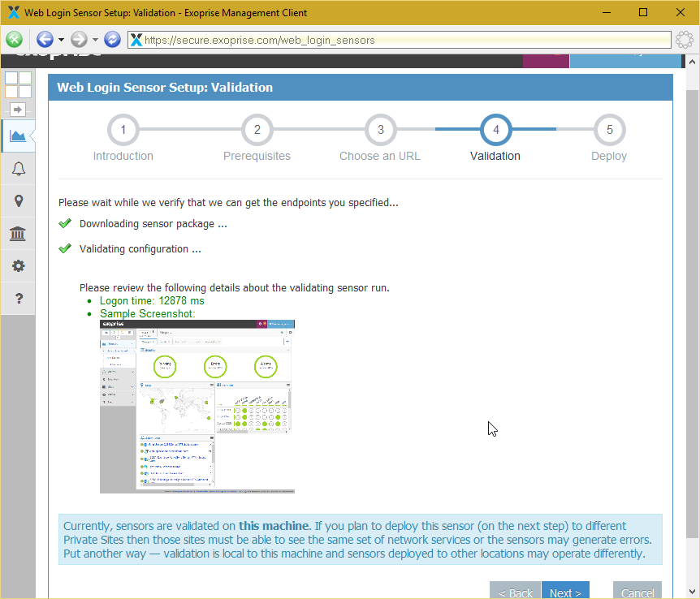Image resolution: width=700 pixels, height=599 pixels.
Task: Click the Sample Screenshot: label
Action: [x=147, y=314]
